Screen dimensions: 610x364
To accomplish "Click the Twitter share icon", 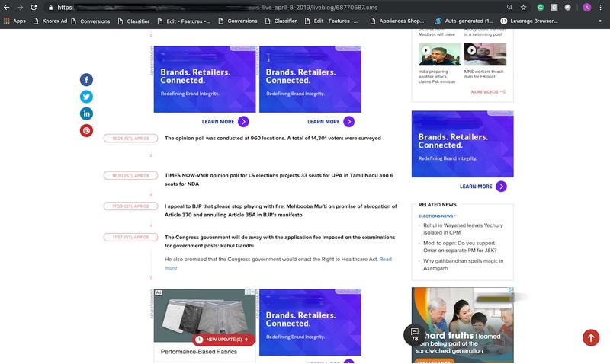I will coord(86,97).
